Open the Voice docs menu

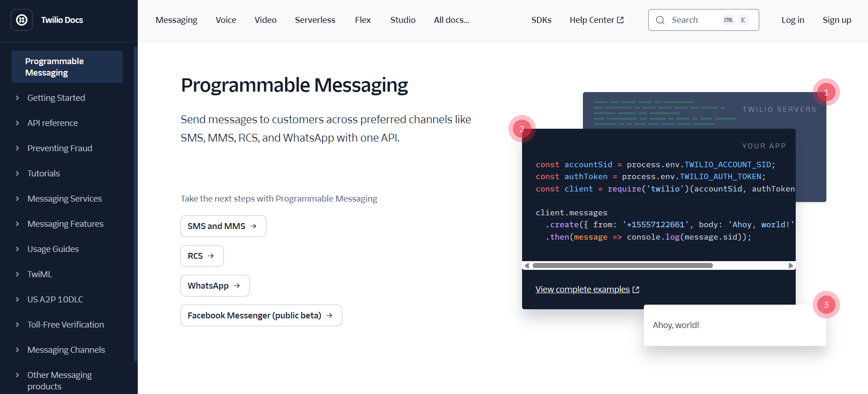[x=226, y=20]
